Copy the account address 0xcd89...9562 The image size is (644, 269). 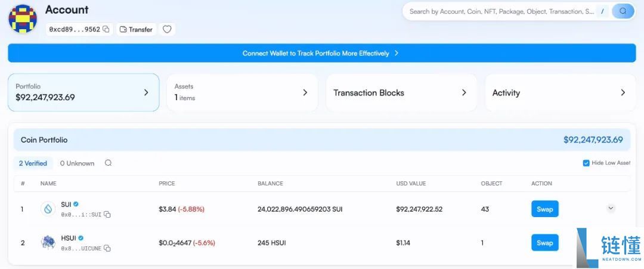tap(106, 29)
